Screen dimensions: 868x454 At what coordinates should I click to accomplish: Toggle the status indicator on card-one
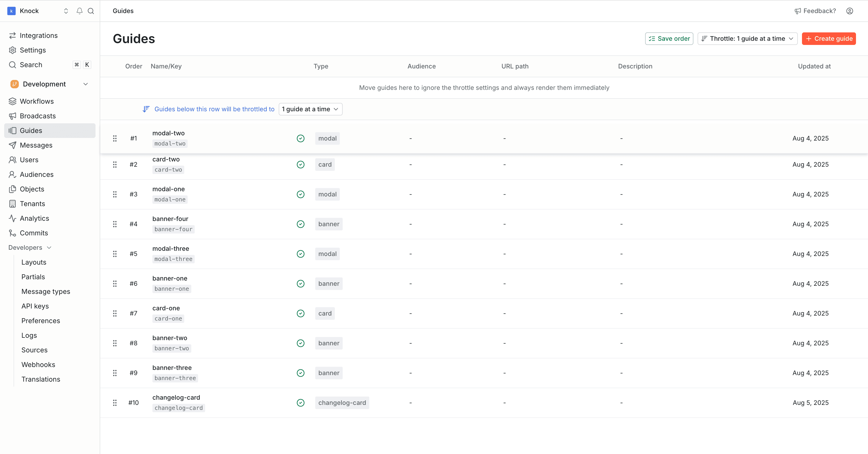300,313
